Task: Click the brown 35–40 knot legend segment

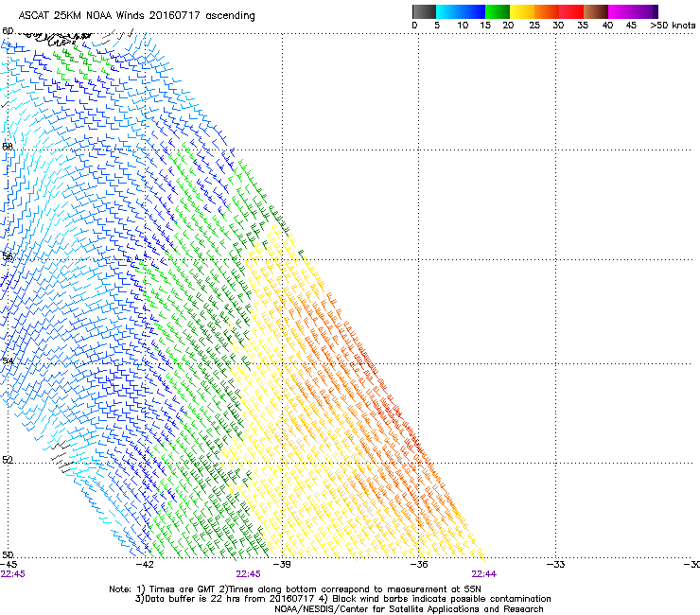Action: pos(596,11)
